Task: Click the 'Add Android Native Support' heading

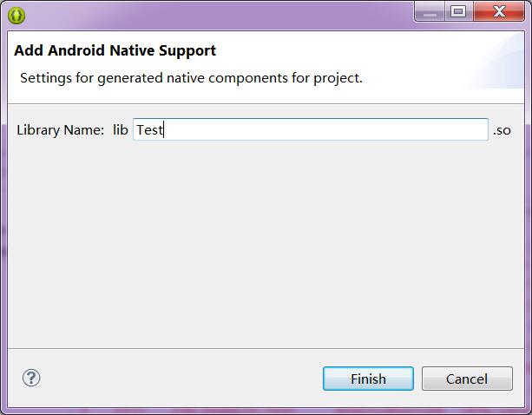Action: tap(115, 50)
